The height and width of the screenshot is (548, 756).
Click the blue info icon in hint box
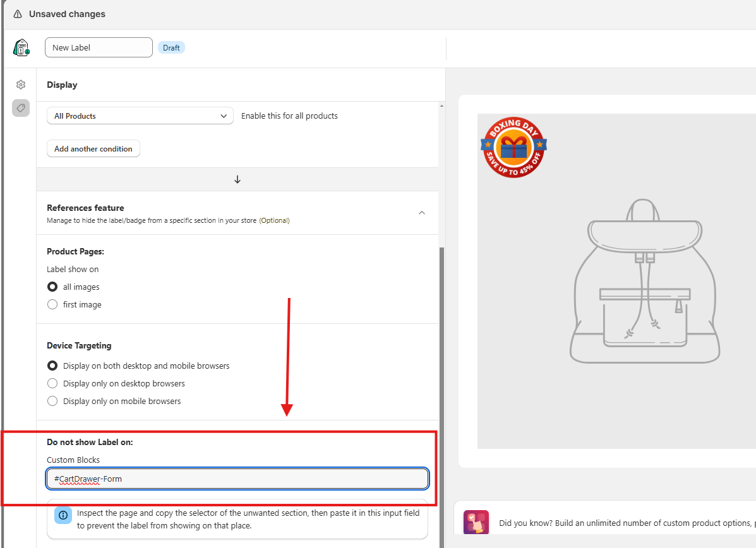pyautogui.click(x=63, y=515)
